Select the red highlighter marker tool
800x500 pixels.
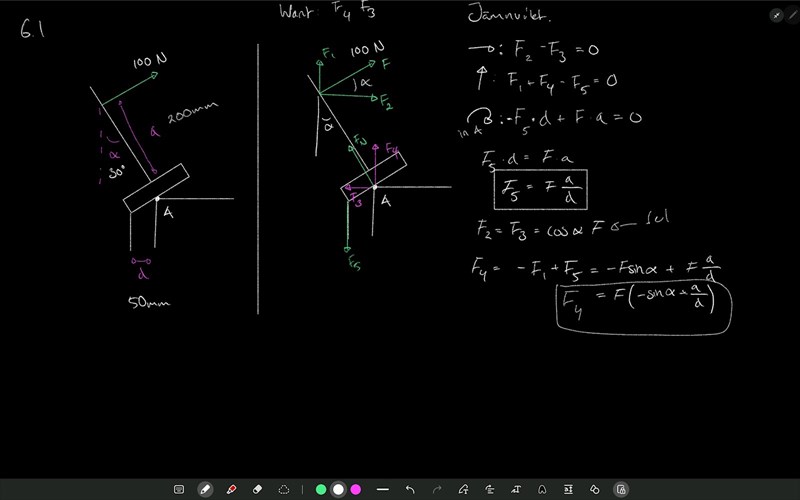232,489
